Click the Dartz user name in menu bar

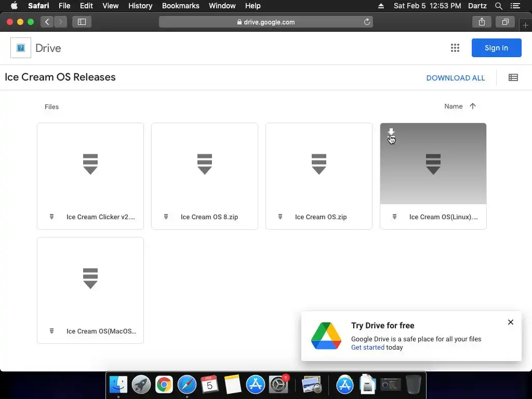pos(477,6)
